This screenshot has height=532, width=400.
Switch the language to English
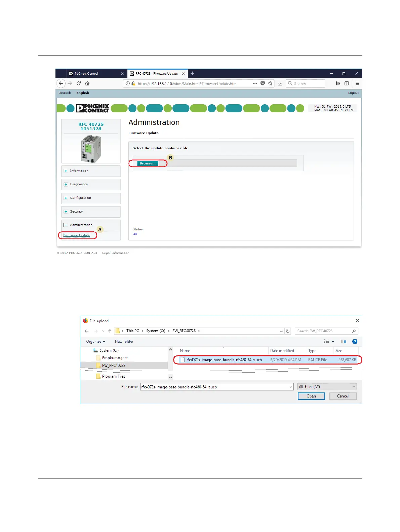(x=83, y=93)
